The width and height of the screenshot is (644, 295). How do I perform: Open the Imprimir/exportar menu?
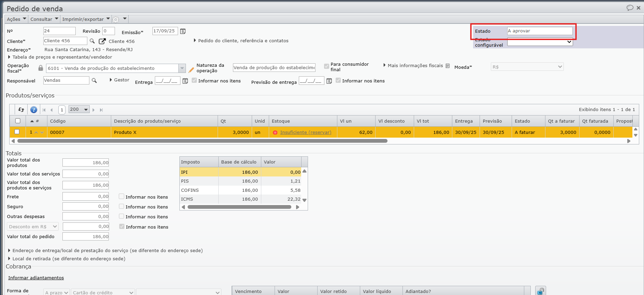click(86, 19)
